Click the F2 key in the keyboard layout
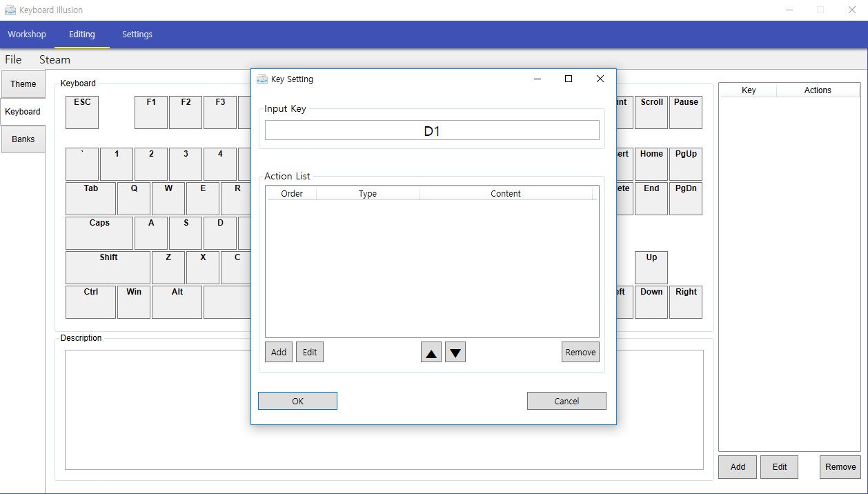The image size is (868, 494). pyautogui.click(x=185, y=112)
